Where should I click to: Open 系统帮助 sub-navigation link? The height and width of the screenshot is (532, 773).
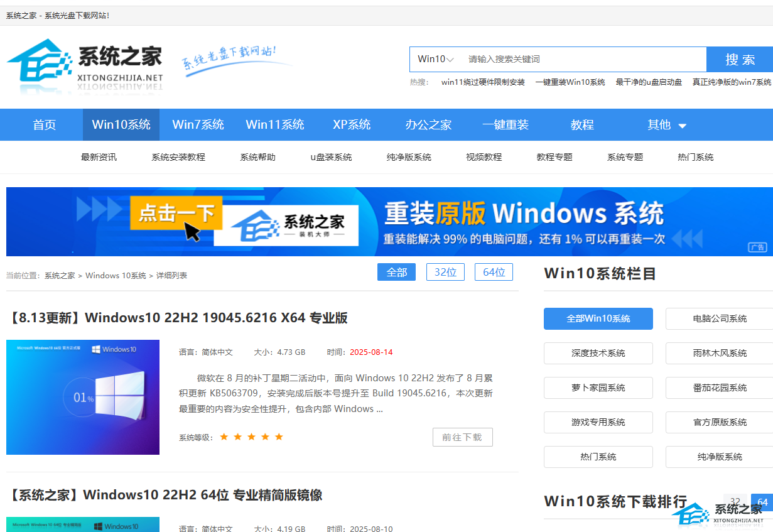click(257, 157)
